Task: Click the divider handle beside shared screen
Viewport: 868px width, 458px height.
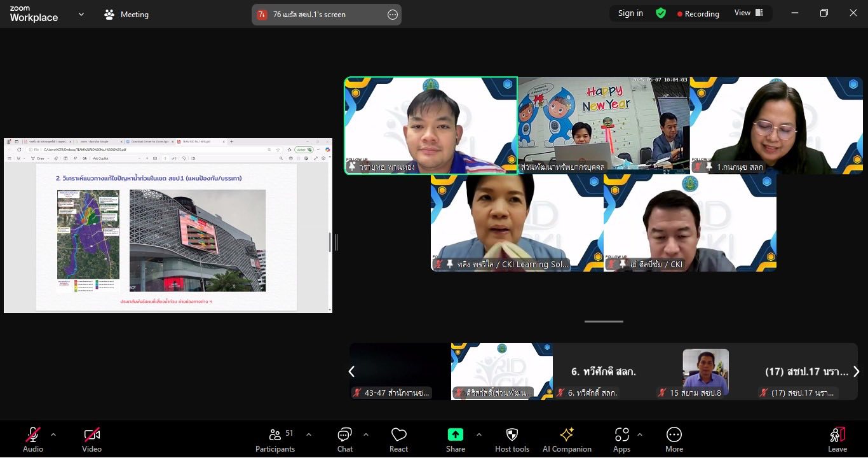Action: click(x=336, y=242)
